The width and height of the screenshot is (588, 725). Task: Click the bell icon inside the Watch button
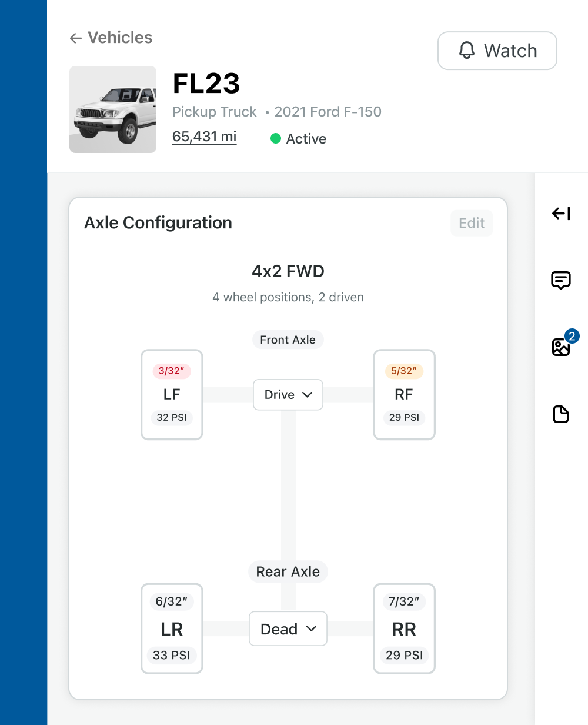[467, 51]
